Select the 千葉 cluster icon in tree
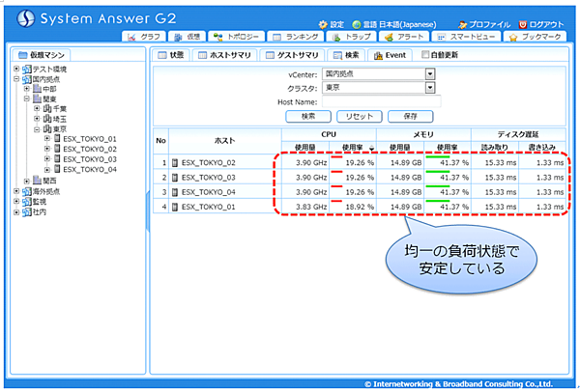 tap(47, 109)
